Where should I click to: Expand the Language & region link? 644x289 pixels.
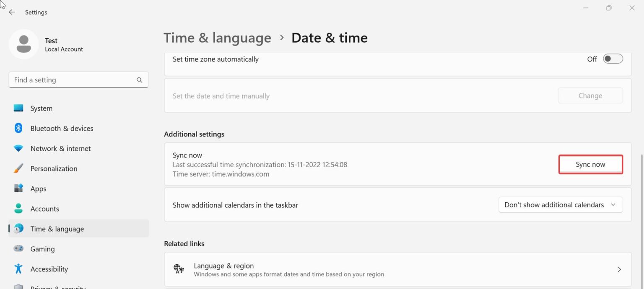tap(620, 269)
